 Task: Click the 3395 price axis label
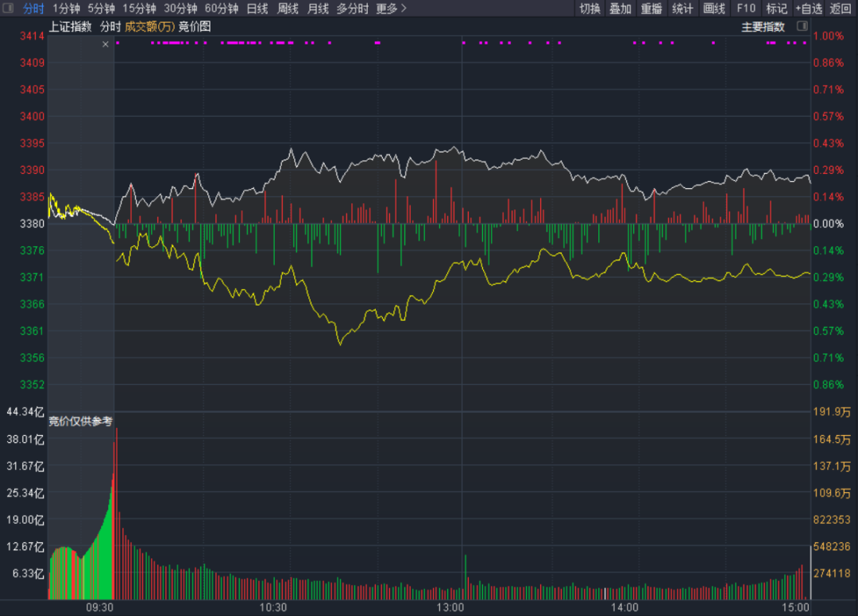click(x=32, y=143)
